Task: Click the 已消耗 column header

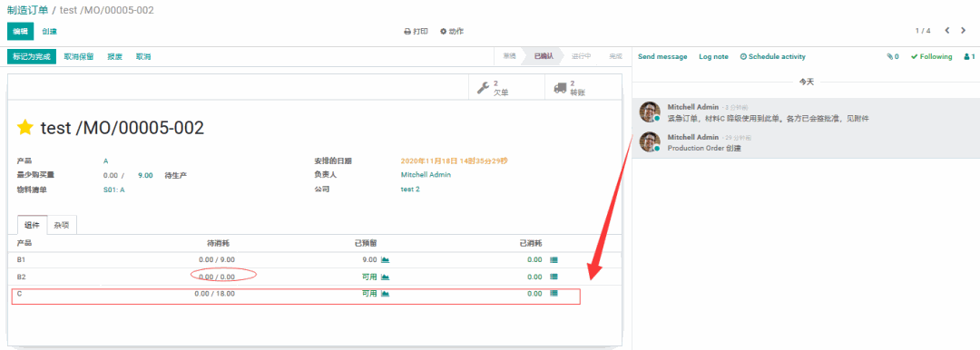Action: click(x=531, y=243)
